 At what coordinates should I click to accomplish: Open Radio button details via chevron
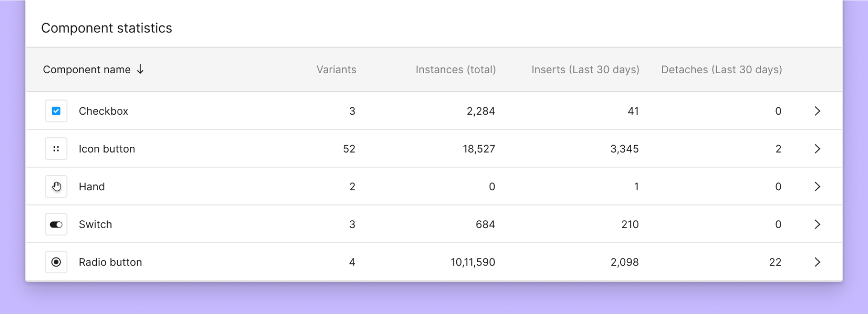pyautogui.click(x=817, y=262)
